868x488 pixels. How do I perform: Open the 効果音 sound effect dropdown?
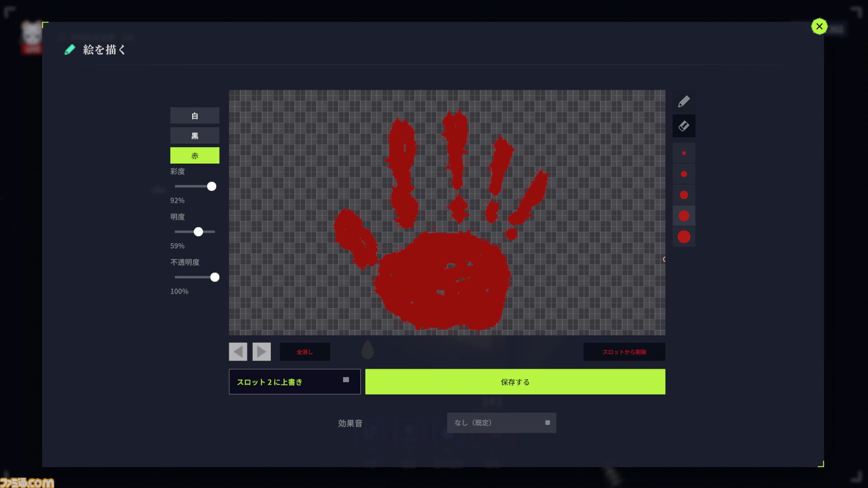pyautogui.click(x=501, y=422)
